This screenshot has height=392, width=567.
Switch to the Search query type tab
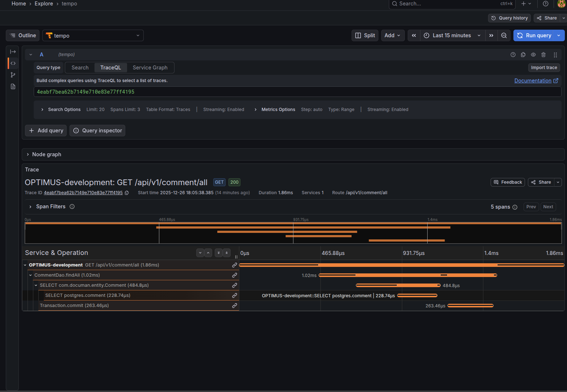[x=80, y=68]
